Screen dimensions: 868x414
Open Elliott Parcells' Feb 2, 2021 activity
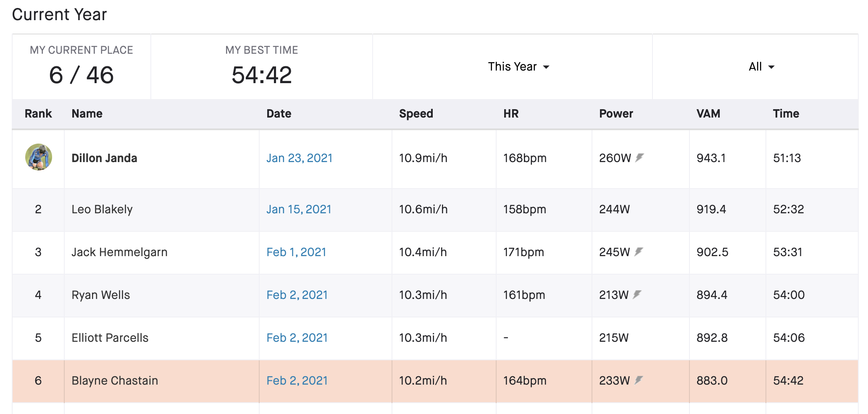[x=297, y=338]
